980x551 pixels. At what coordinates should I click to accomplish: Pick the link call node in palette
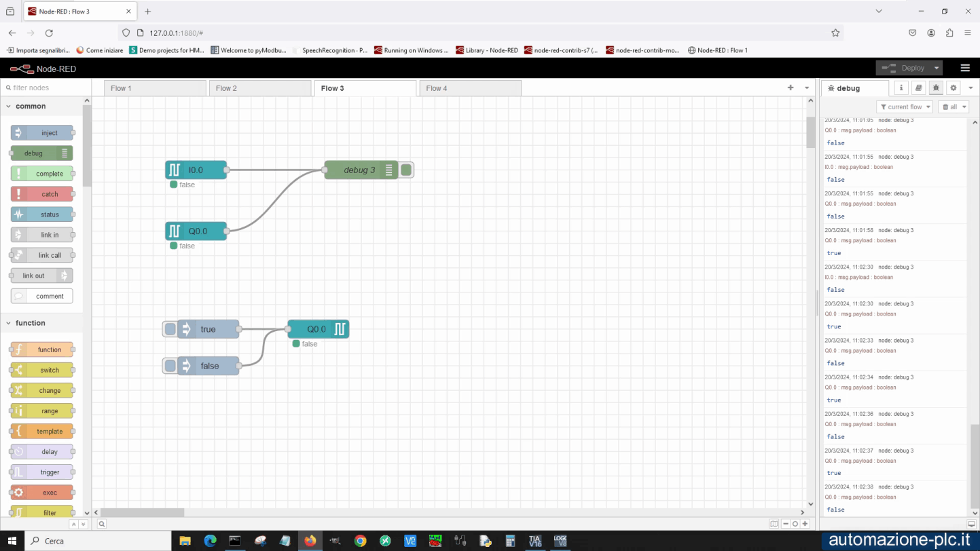point(42,255)
